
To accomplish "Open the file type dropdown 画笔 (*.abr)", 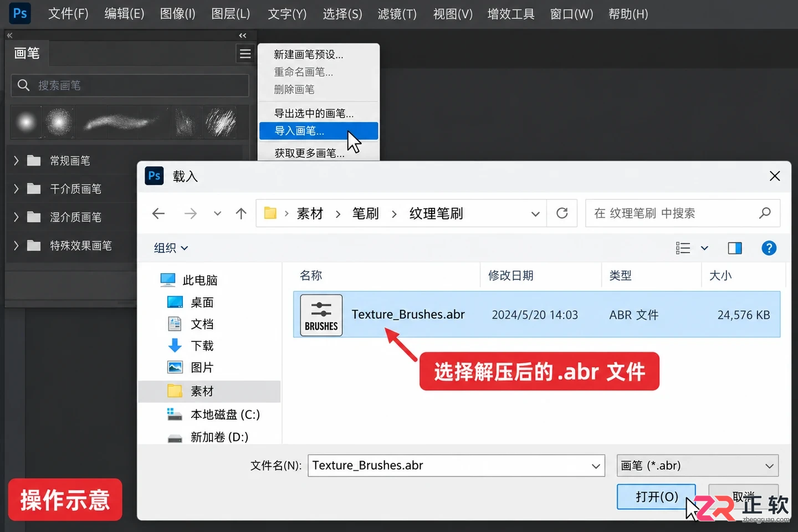I will coord(698,465).
